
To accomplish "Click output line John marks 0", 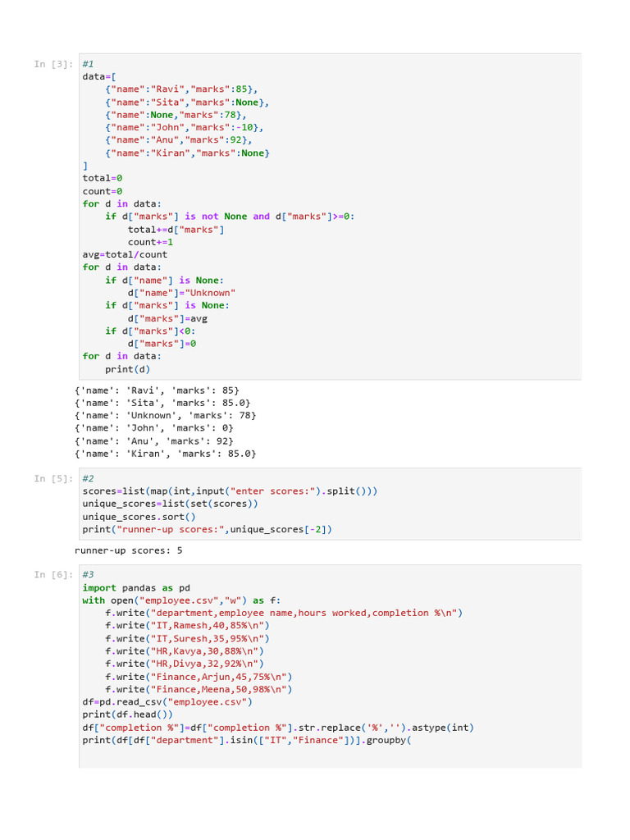I will (154, 428).
